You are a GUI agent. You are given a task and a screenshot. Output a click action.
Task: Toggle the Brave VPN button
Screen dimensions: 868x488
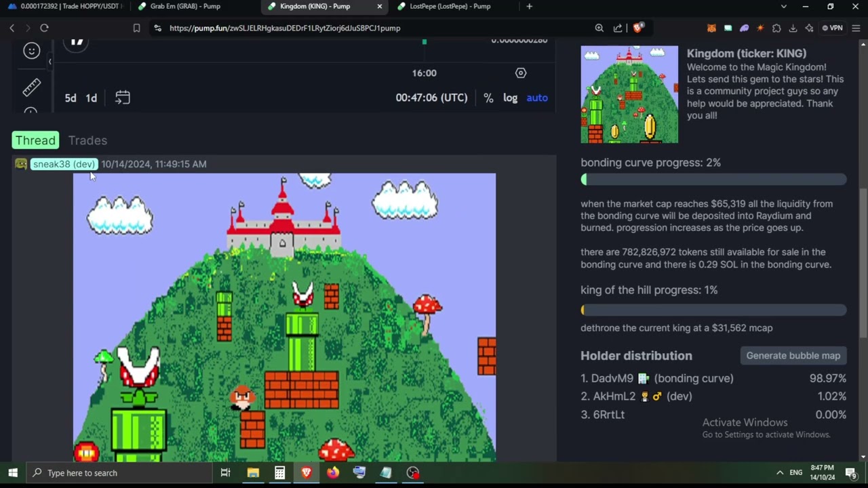click(832, 28)
